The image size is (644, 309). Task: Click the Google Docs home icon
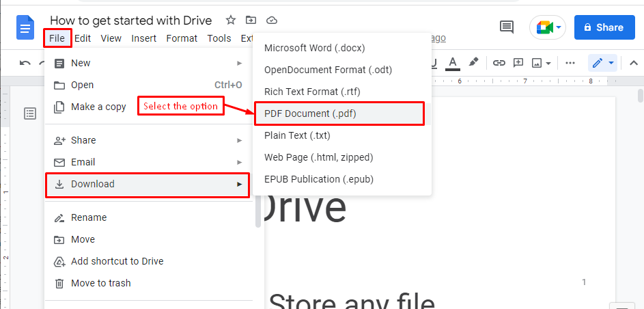25,27
